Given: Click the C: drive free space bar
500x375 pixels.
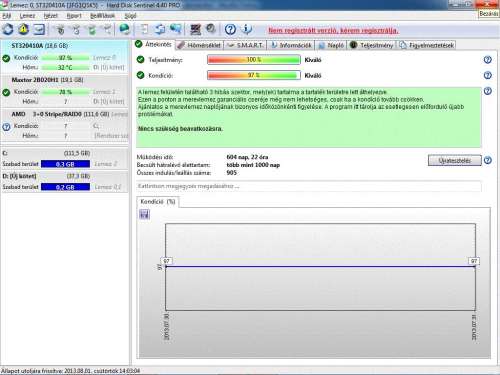Looking at the screenshot, I should tap(65, 164).
